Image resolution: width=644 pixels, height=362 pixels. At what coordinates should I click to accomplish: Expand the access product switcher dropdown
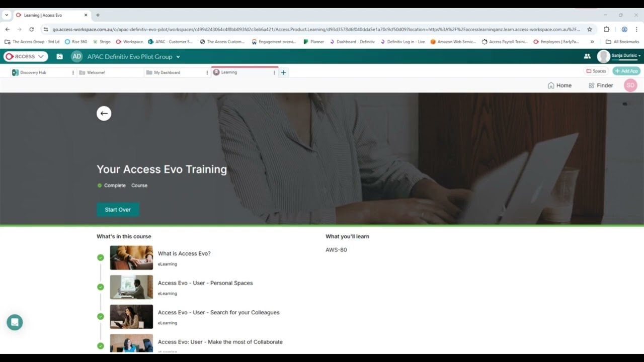(26, 56)
